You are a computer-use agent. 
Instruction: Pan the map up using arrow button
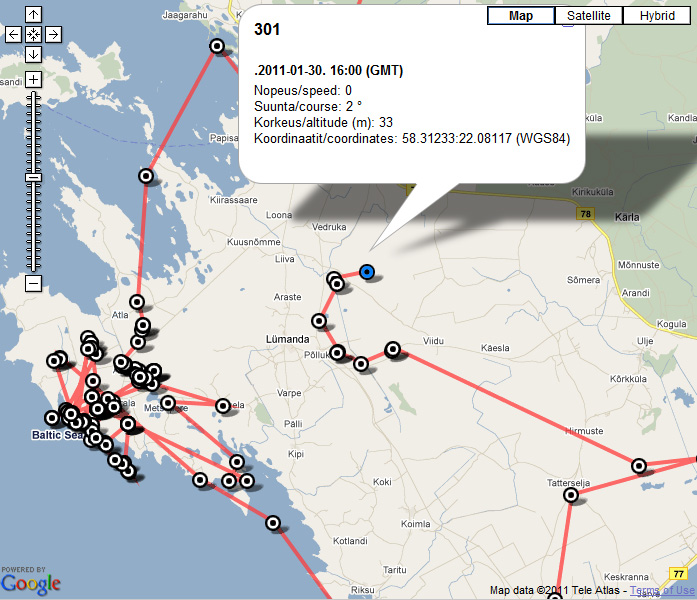[33, 15]
